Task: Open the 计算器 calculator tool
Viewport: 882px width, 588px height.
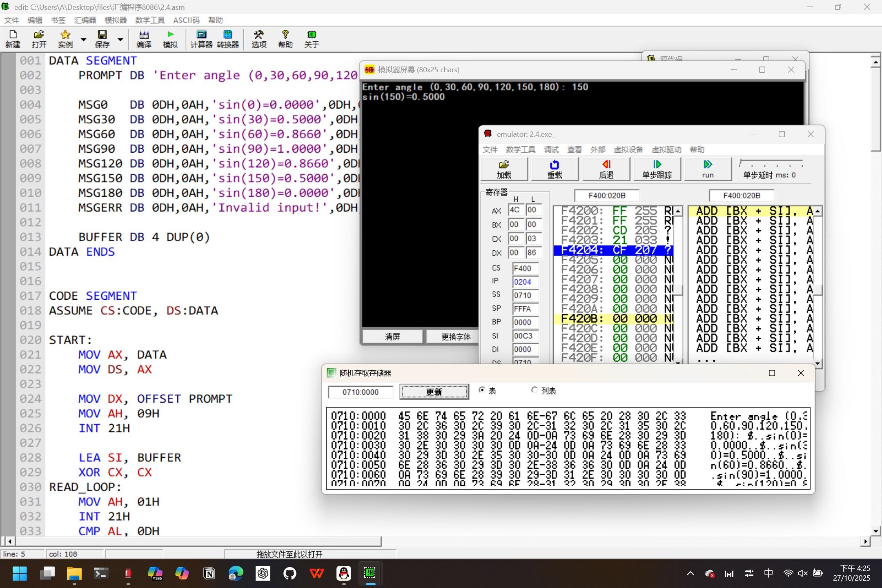Action: [201, 39]
